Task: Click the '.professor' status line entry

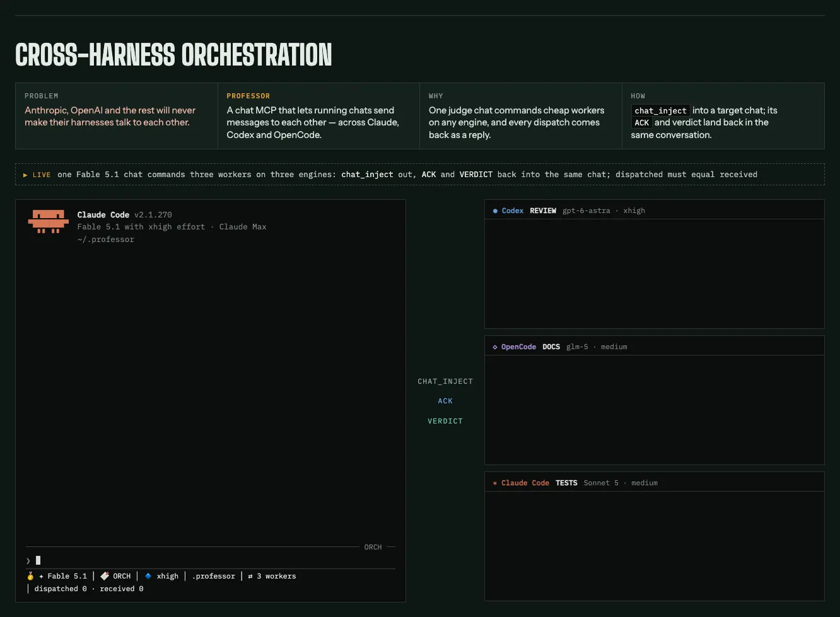Action: click(213, 576)
